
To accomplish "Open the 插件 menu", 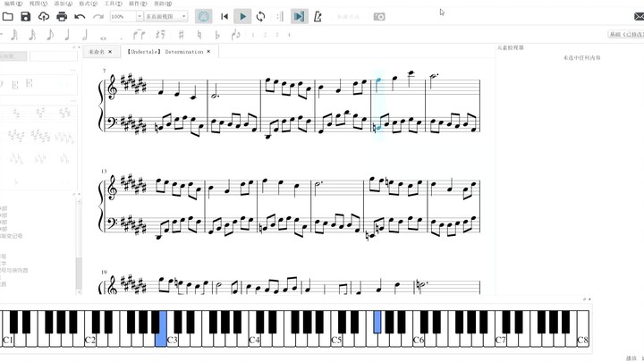I will [x=138, y=4].
